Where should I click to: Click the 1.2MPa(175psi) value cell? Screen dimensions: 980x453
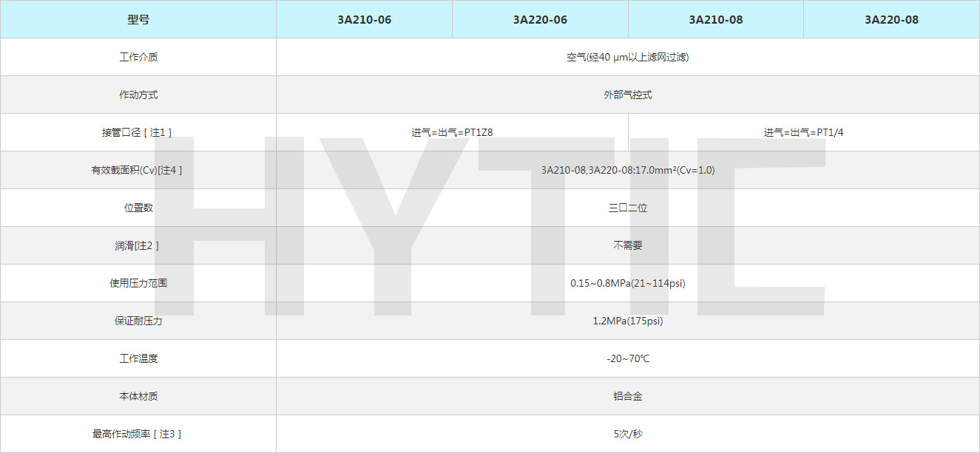(x=628, y=321)
